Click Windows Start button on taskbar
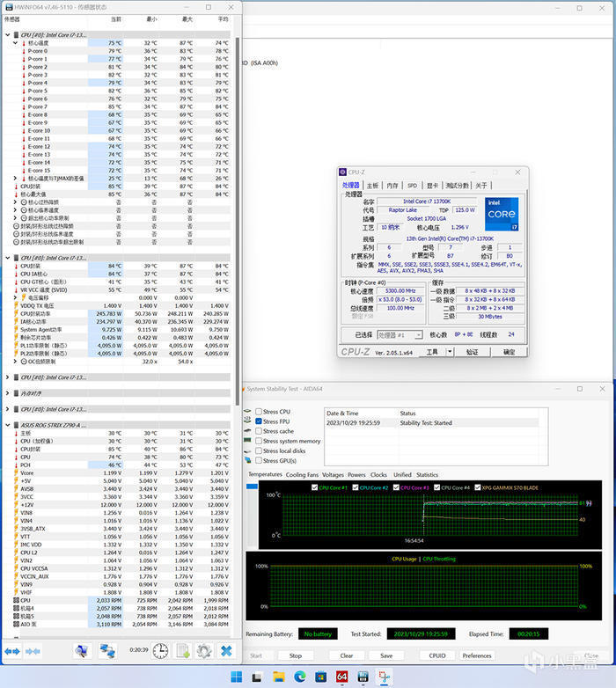Screen dimensions: 616x688 tap(236, 677)
